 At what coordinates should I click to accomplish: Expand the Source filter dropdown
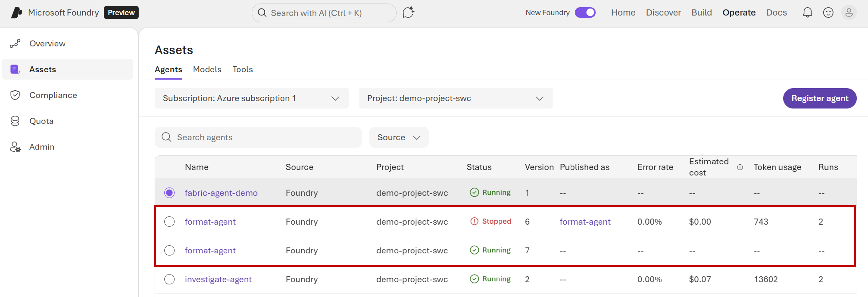coord(399,137)
